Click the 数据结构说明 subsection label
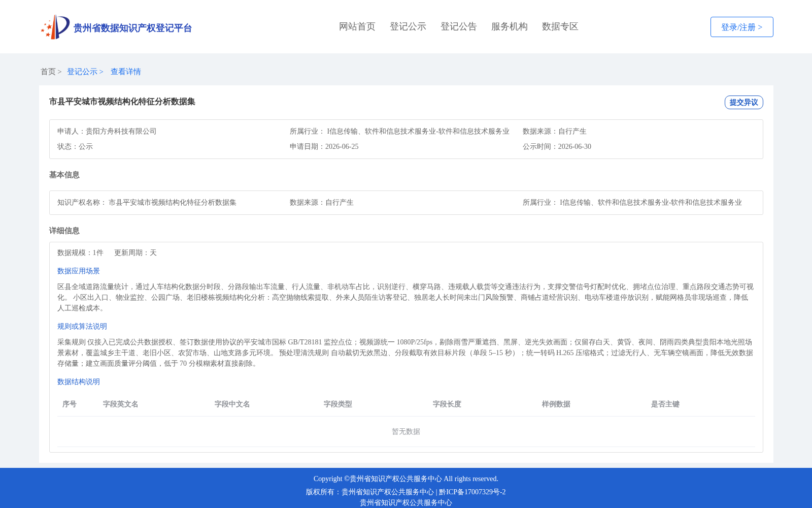The image size is (812, 508). (79, 382)
